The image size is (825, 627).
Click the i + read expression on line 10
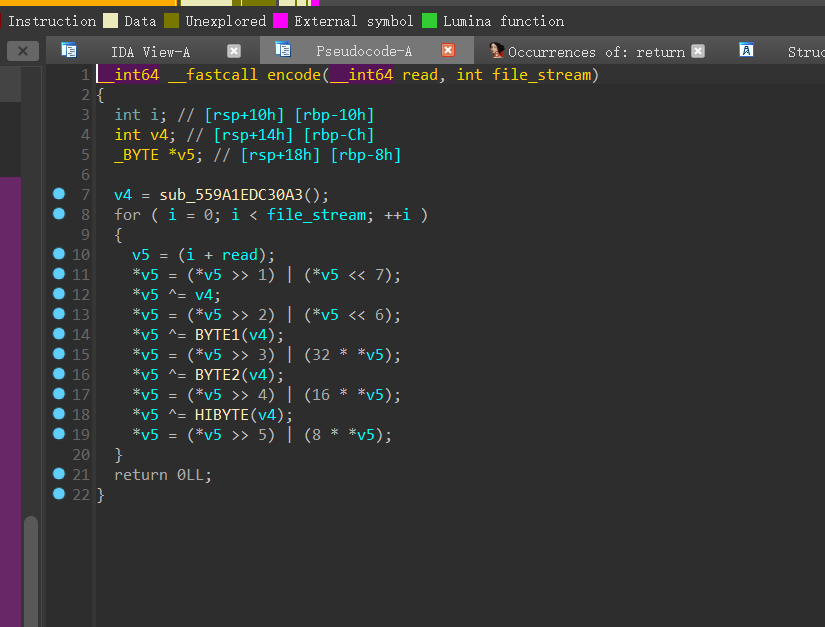(x=222, y=255)
